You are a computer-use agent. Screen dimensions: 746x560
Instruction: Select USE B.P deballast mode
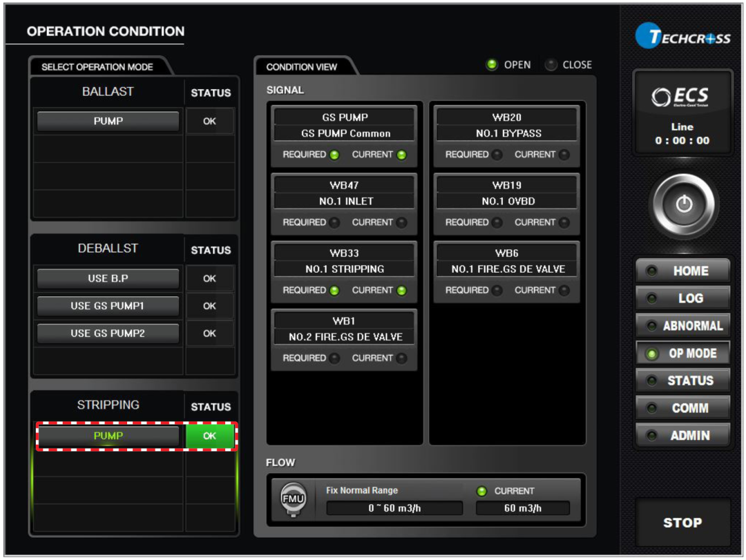coord(108,279)
